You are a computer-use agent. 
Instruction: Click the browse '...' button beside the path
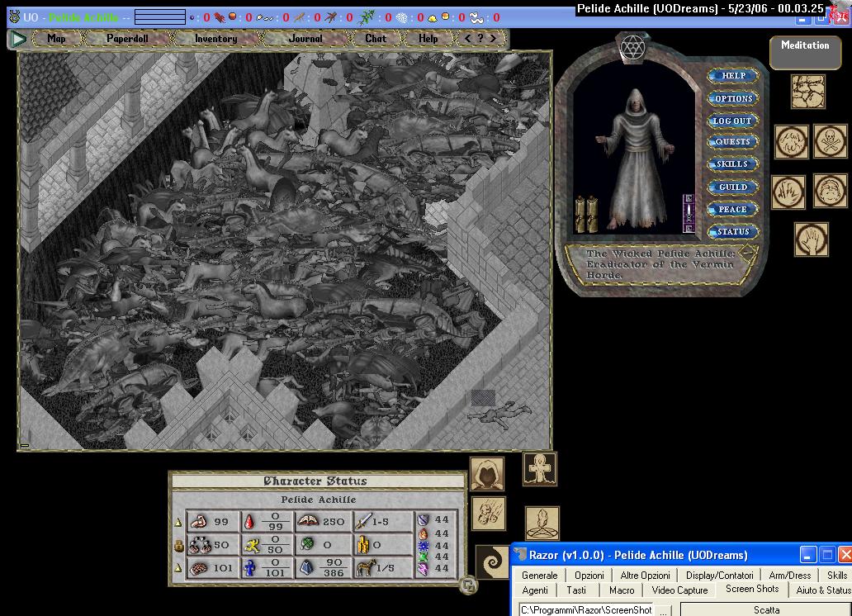663,610
